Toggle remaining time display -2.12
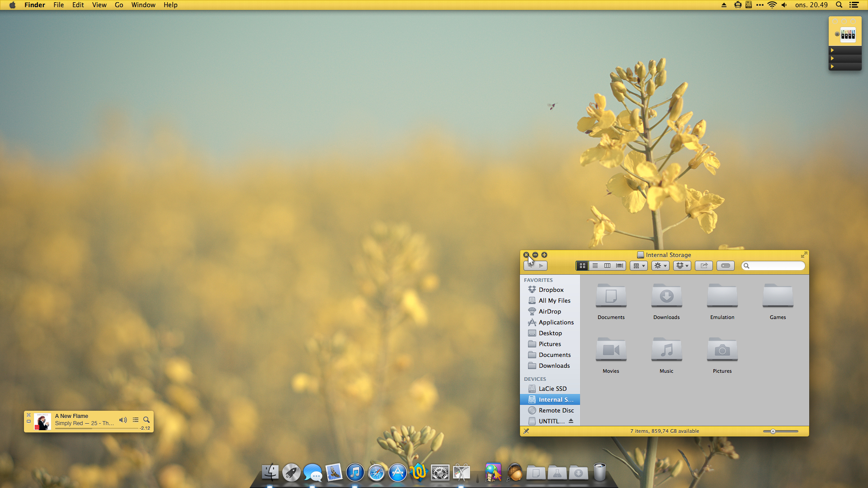The height and width of the screenshot is (488, 868). 145,428
